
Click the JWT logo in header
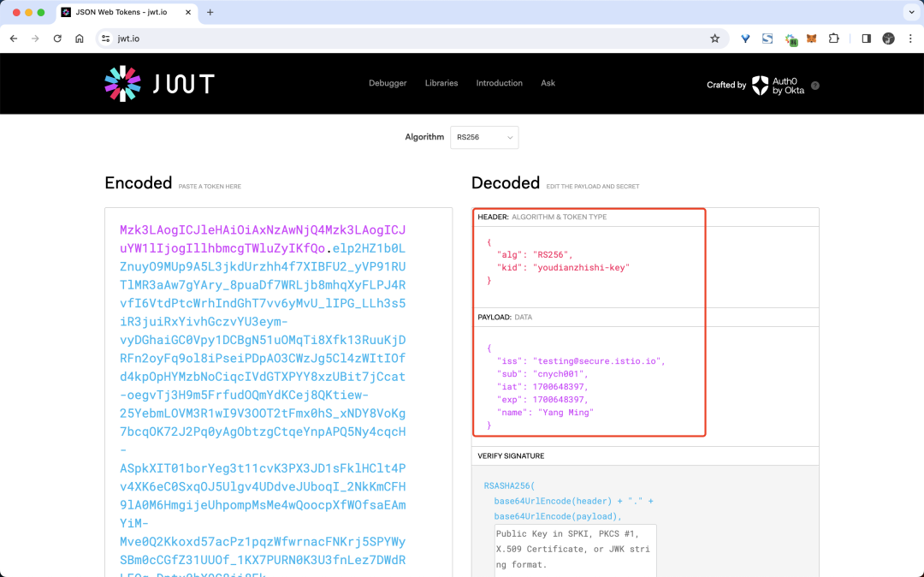(x=159, y=84)
